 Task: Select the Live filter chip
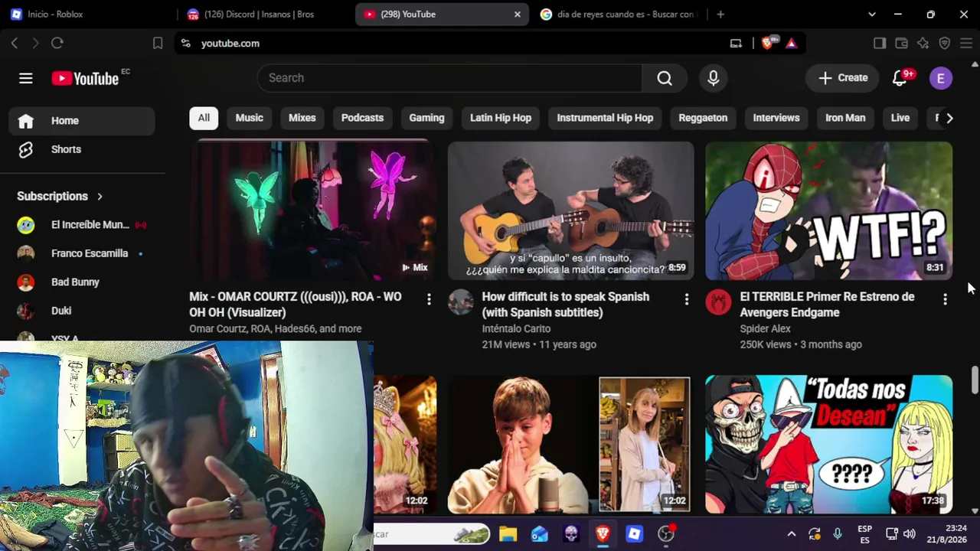point(900,118)
